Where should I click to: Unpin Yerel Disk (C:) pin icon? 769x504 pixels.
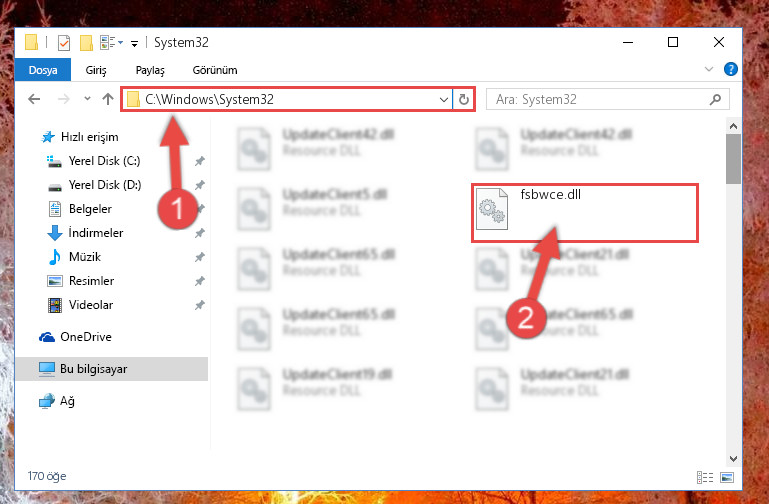click(x=200, y=161)
